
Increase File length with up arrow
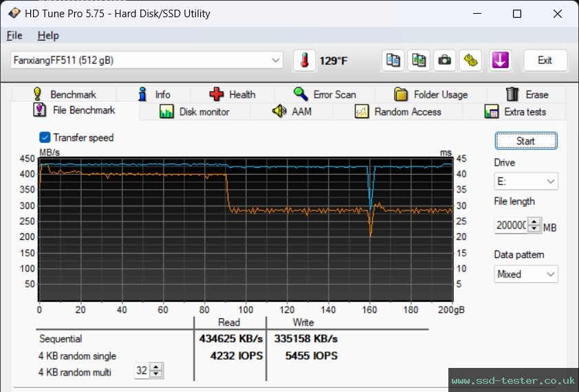[x=534, y=221]
